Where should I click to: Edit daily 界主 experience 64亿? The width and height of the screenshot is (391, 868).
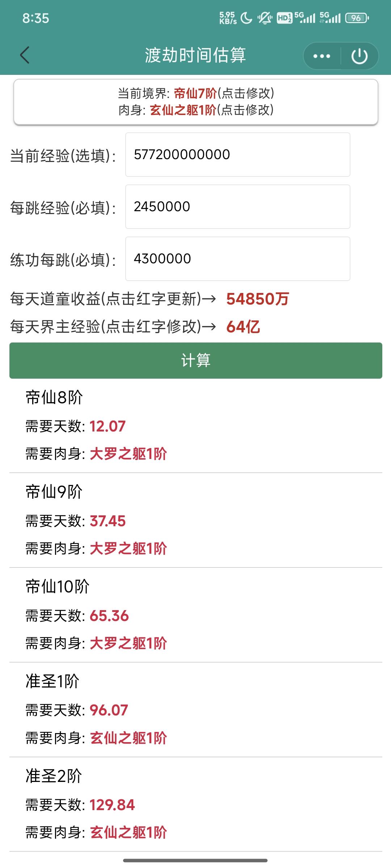tap(243, 327)
